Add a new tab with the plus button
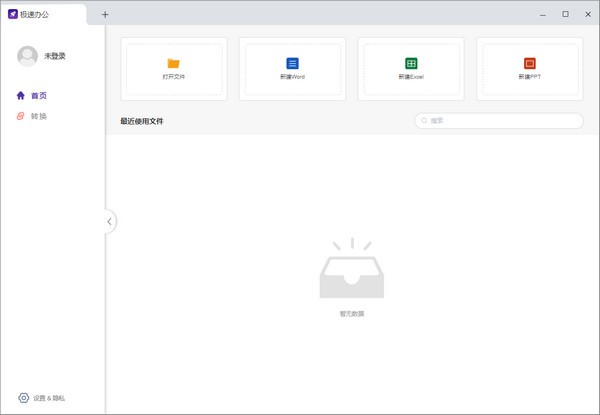 pos(105,14)
